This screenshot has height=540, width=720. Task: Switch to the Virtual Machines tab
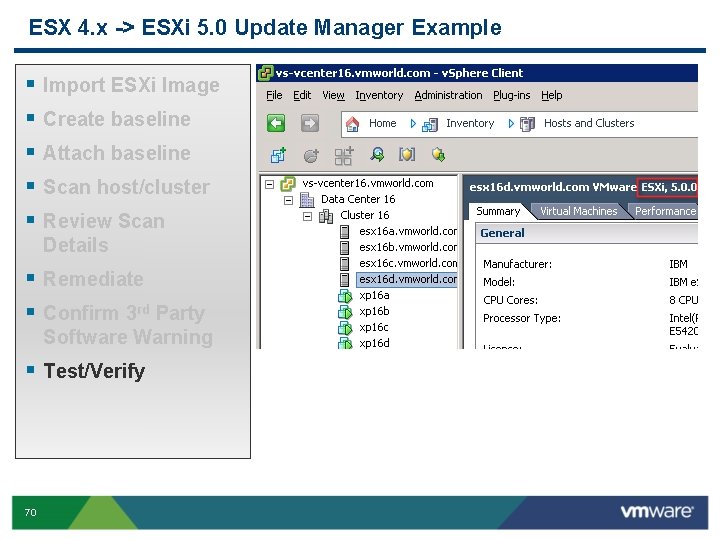(578, 211)
